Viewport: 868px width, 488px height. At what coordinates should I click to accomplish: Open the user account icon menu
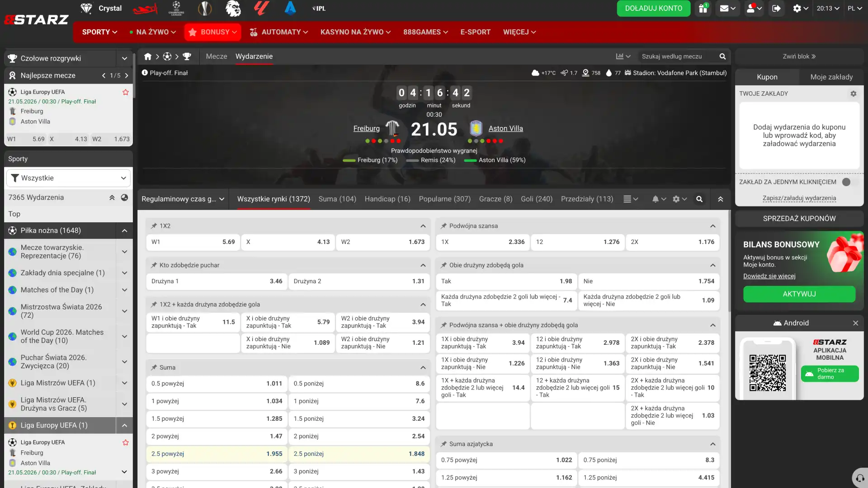coord(754,9)
